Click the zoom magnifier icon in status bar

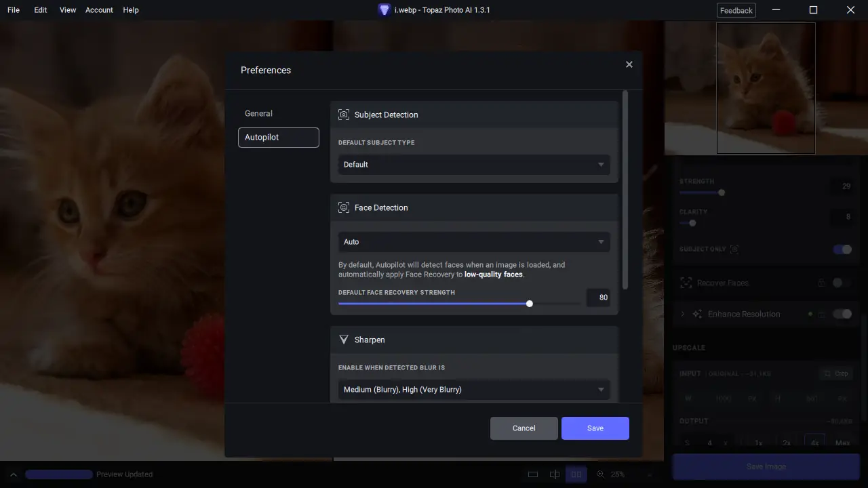point(600,474)
